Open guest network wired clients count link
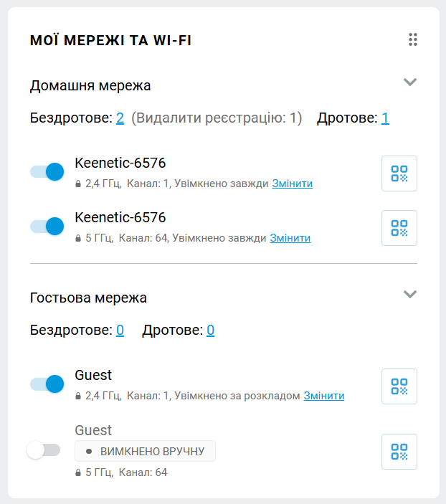The width and height of the screenshot is (446, 504). point(211,330)
